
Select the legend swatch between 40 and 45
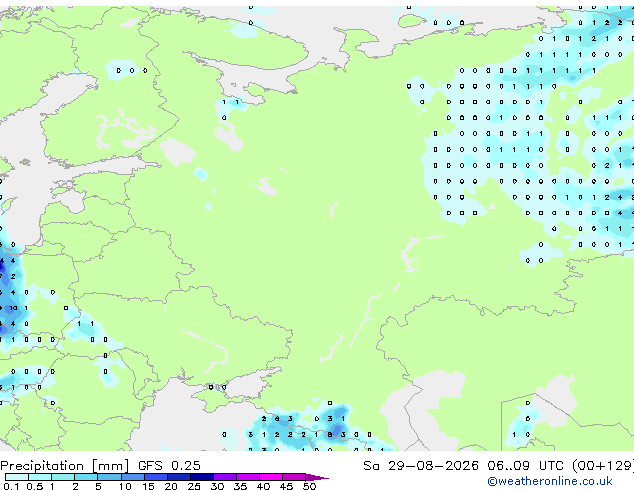(271, 477)
